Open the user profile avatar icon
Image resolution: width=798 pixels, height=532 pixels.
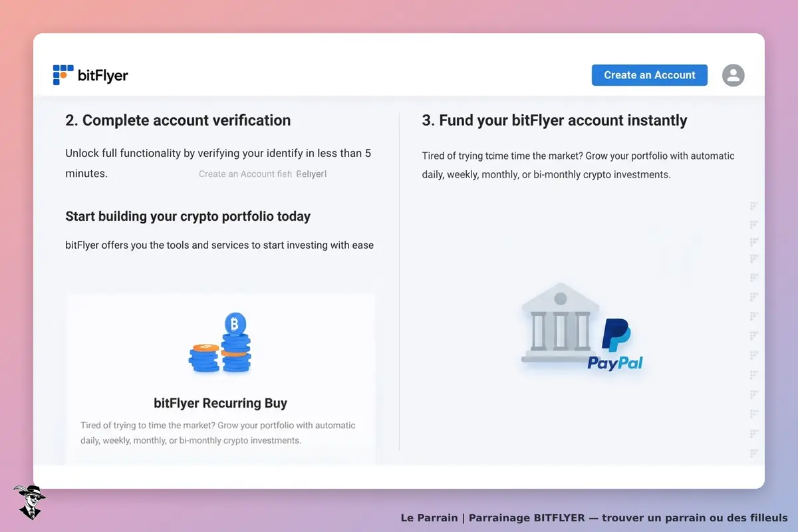coord(733,75)
